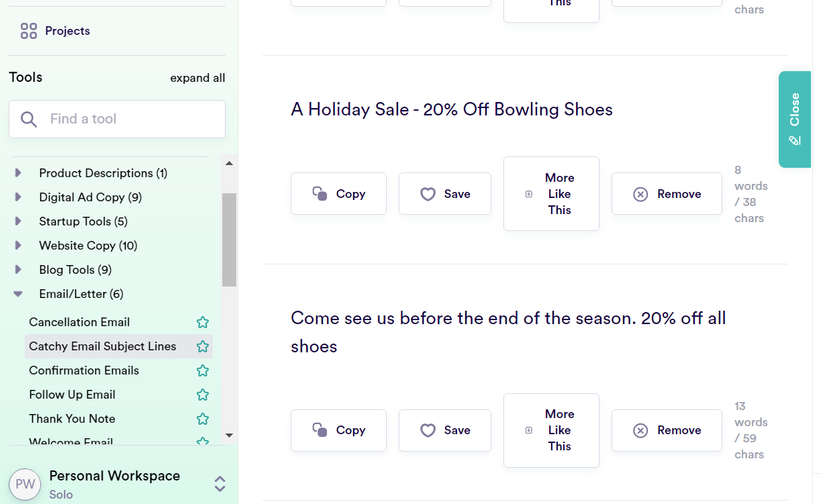Click the heart icon inside the Save button
This screenshot has width=821, height=504.
[x=428, y=194]
